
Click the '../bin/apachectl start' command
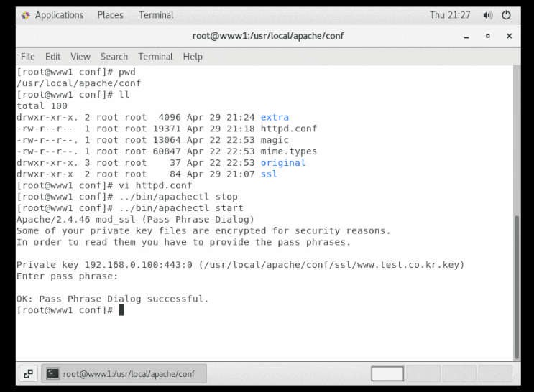181,208
